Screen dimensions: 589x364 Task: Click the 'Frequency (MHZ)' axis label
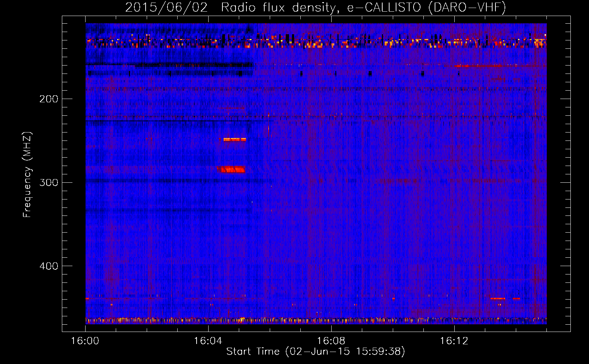tap(27, 175)
